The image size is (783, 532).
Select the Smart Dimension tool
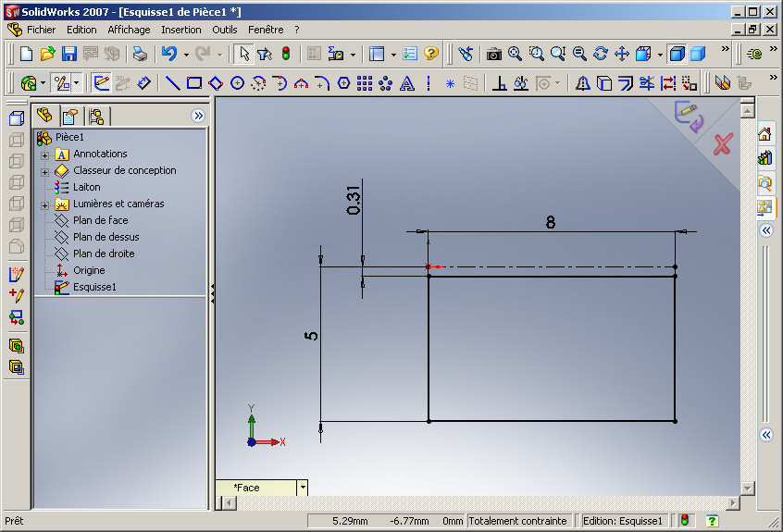click(143, 83)
